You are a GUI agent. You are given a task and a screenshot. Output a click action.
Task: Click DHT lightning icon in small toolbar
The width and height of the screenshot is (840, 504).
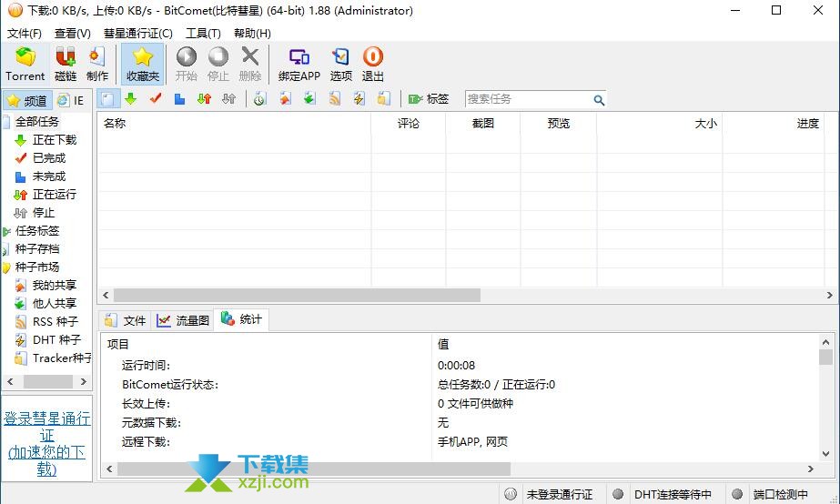click(359, 99)
